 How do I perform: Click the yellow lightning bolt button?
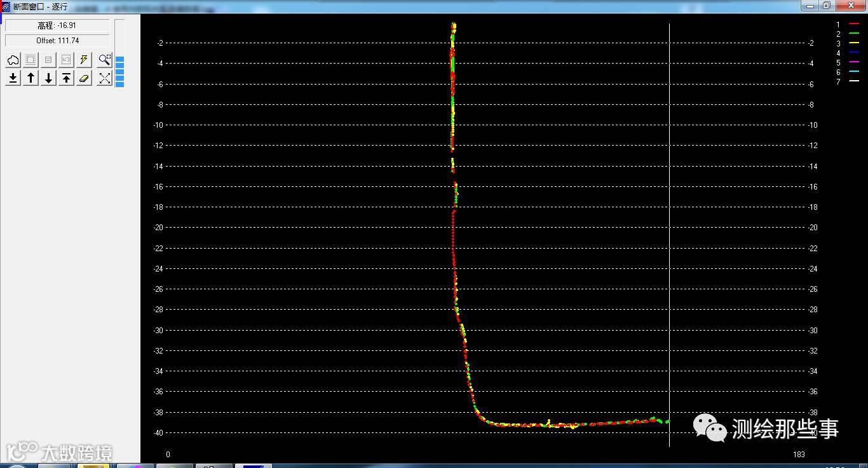(x=84, y=60)
